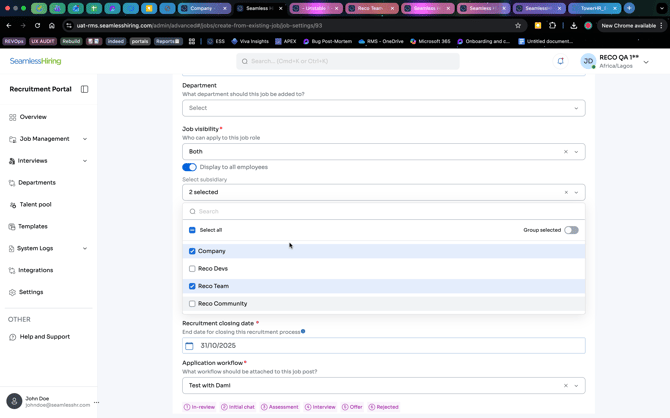The width and height of the screenshot is (670, 418).
Task: Clear the selected subsidiaries with X
Action: click(x=565, y=192)
